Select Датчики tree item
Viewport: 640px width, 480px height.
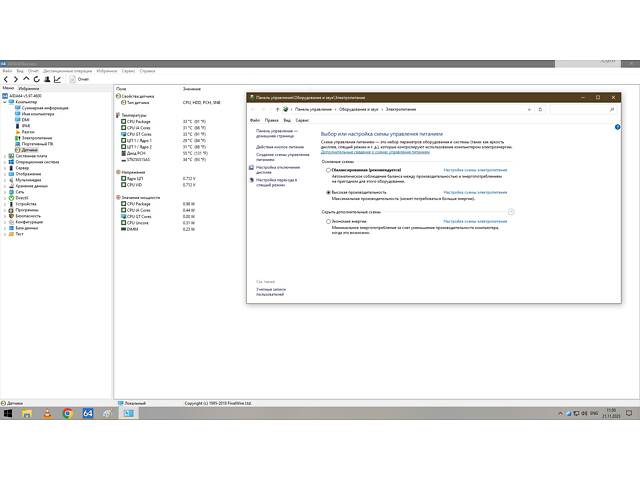pos(29,150)
